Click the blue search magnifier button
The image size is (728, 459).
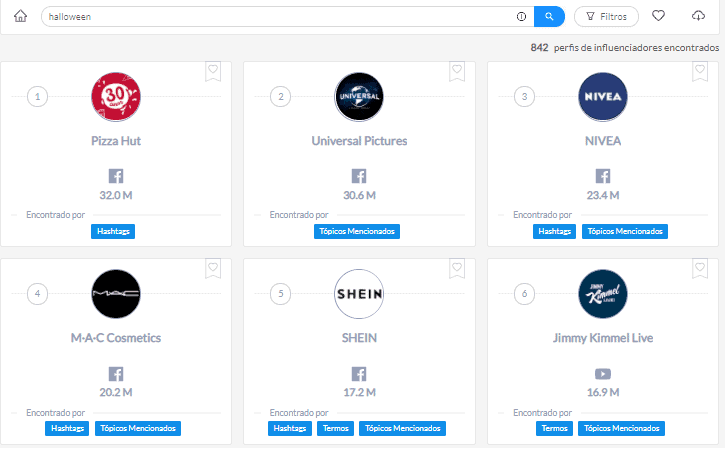(x=549, y=16)
